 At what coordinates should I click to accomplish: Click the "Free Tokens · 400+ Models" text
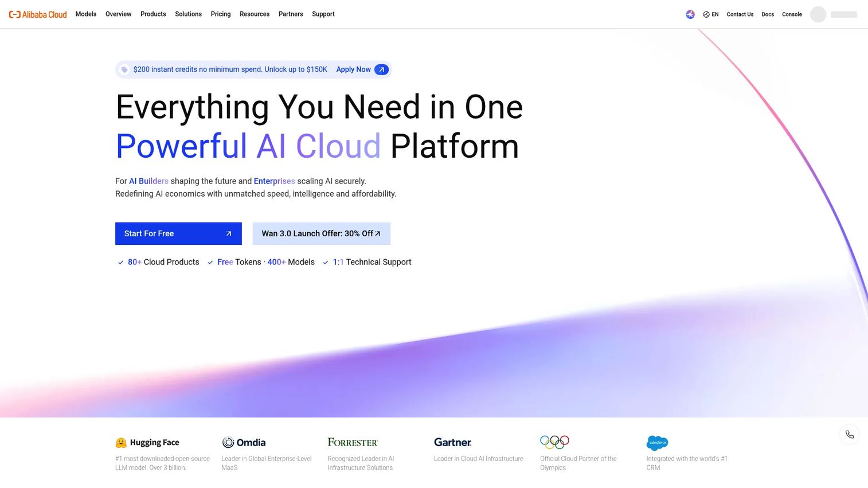click(x=266, y=262)
